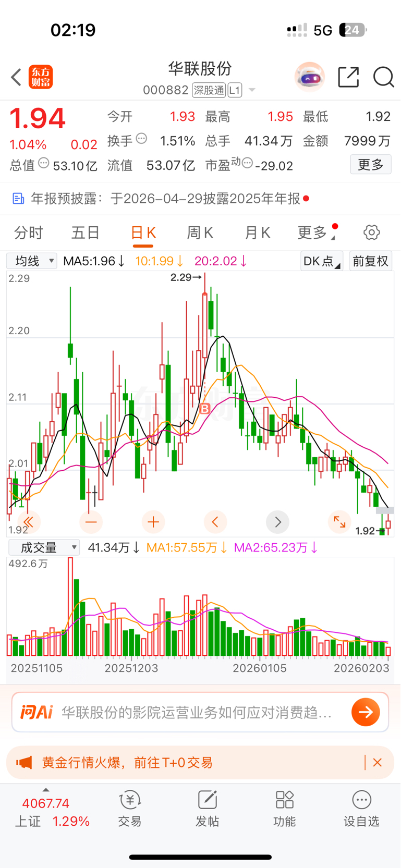Open the 东方财富 logo icon

click(x=41, y=77)
